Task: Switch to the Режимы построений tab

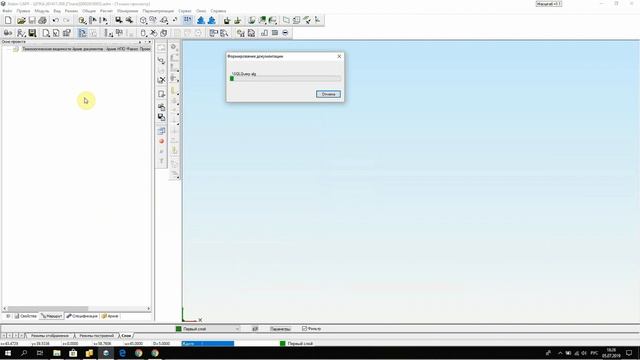Action: [96, 336]
